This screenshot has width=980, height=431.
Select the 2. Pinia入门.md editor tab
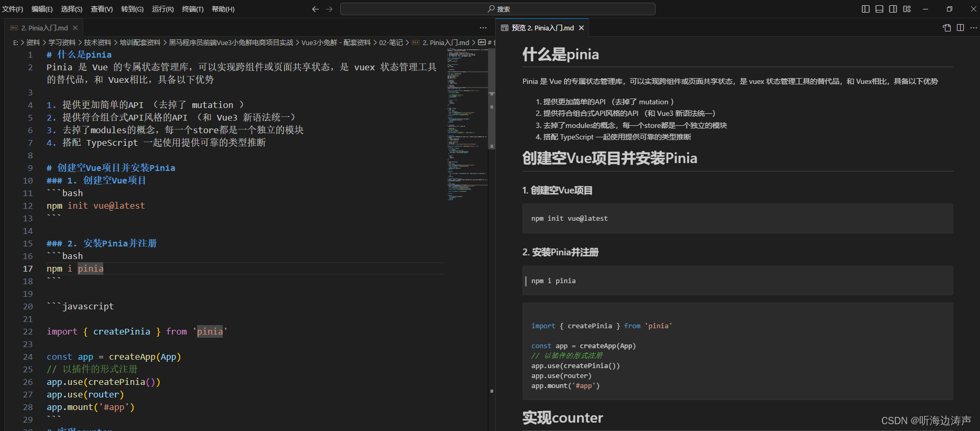click(x=44, y=28)
